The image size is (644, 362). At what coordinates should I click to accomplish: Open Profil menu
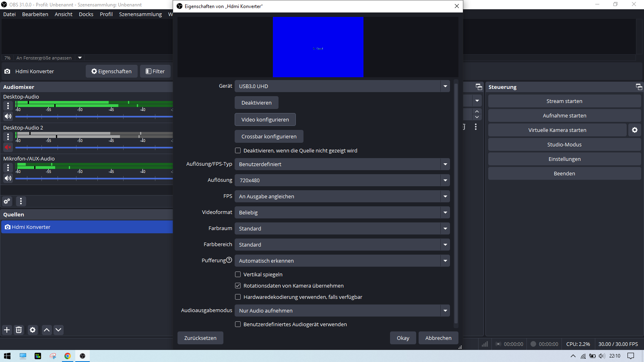(x=106, y=14)
